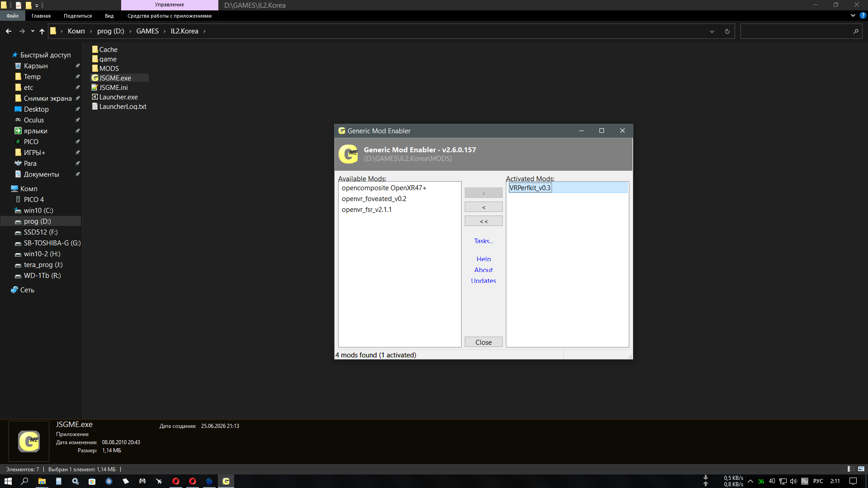
Task: Open File Explorer from the taskbar
Action: (42, 481)
